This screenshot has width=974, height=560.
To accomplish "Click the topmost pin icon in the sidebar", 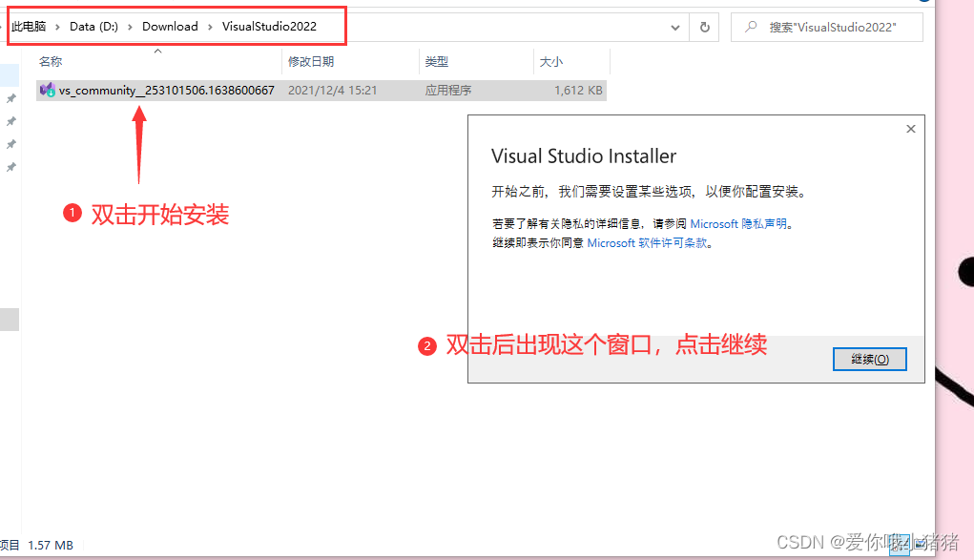I will 11,98.
